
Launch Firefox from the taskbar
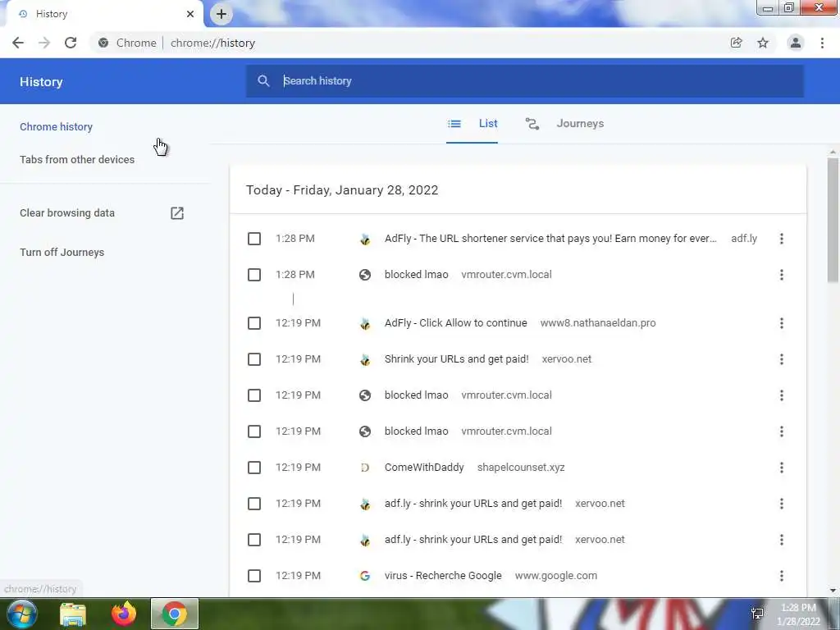pyautogui.click(x=124, y=614)
